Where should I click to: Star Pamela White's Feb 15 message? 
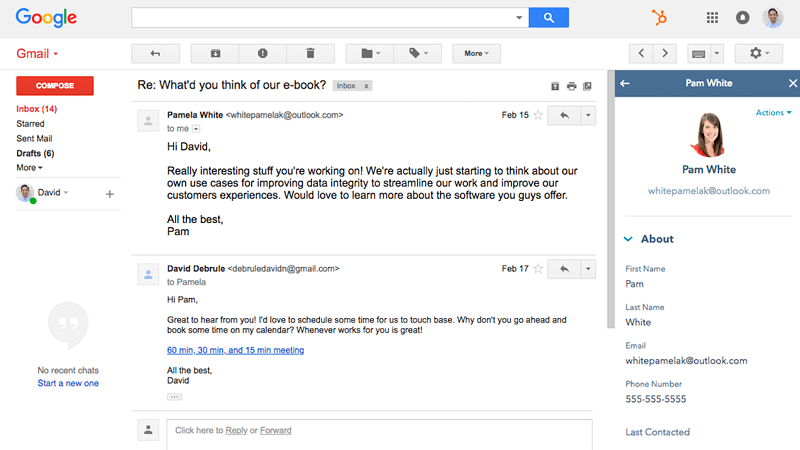(x=538, y=115)
